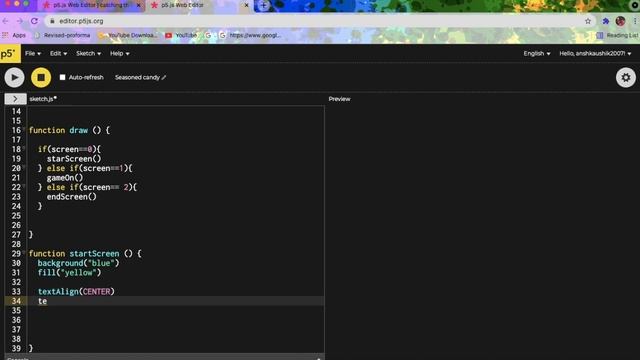Select the sketch.js file tab
Screen dimensions: 640x360
click(x=43, y=99)
